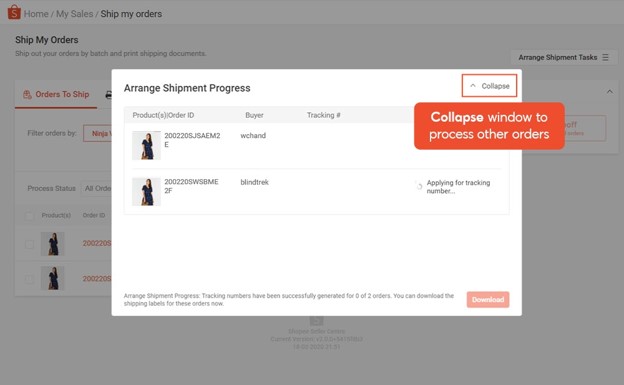Click the Orders To Ship tab icon
The image size is (624, 385).
pos(27,94)
